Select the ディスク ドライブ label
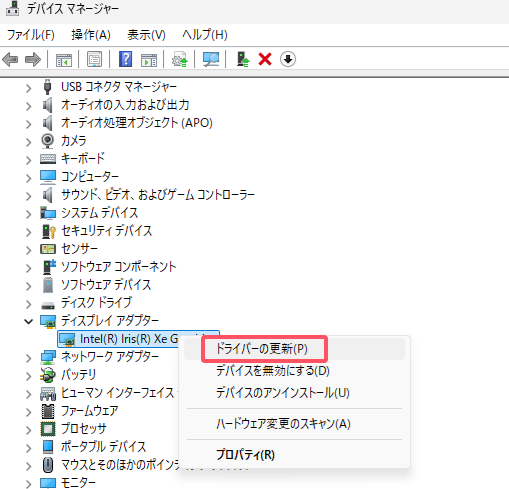Screen dimensions: 509x489 [96, 303]
